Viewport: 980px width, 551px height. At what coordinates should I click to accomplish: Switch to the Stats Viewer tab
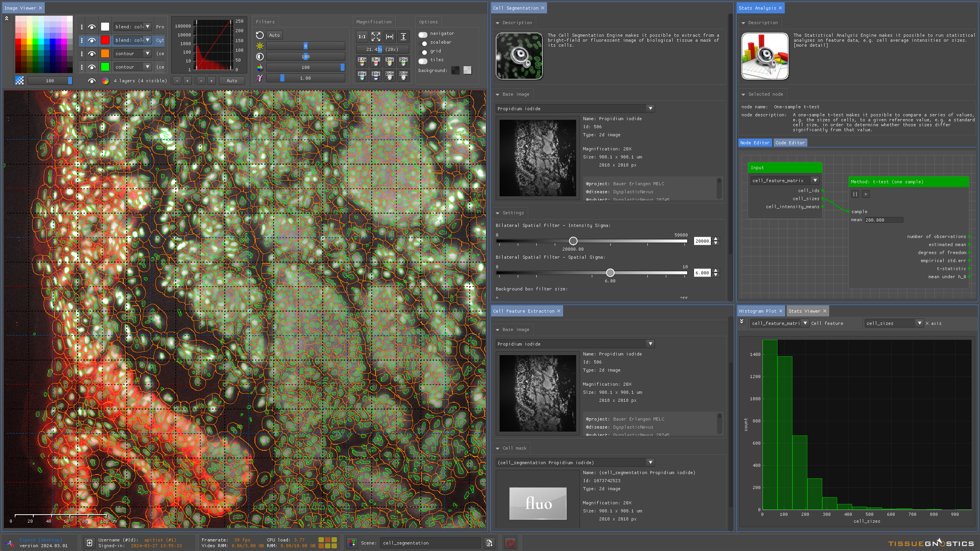[x=804, y=311]
